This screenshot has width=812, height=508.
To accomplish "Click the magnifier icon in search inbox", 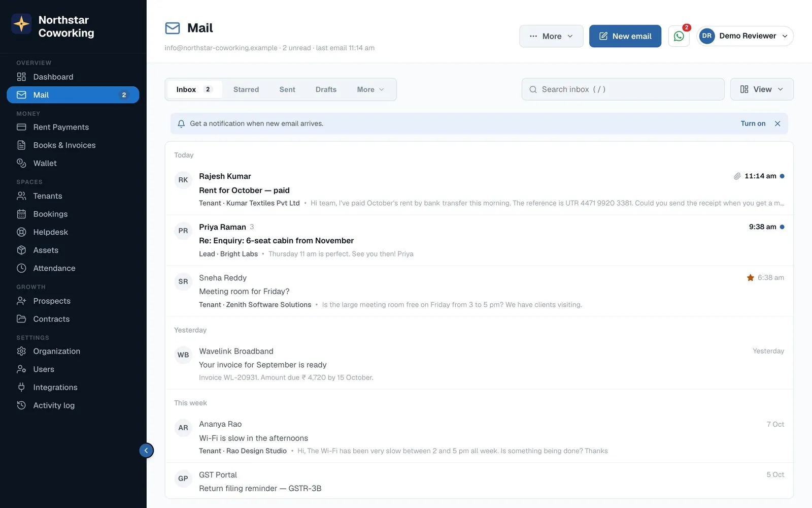I will [x=533, y=89].
